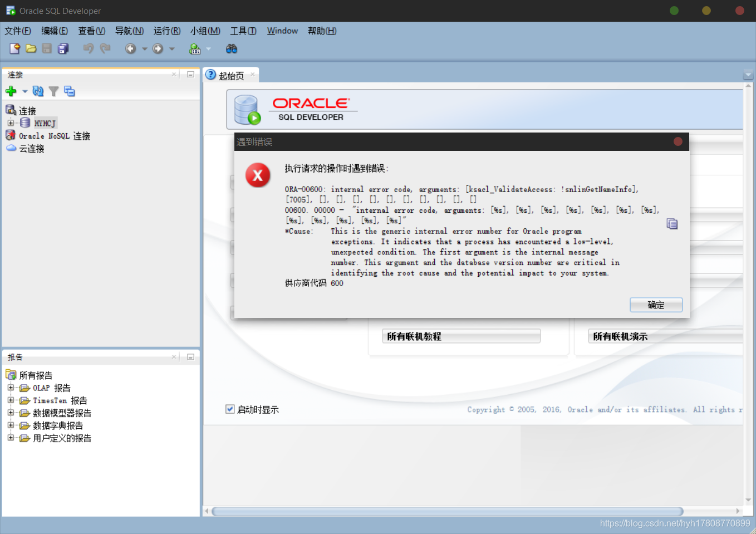Select the TimesTen 报告 tree item

tap(60, 400)
